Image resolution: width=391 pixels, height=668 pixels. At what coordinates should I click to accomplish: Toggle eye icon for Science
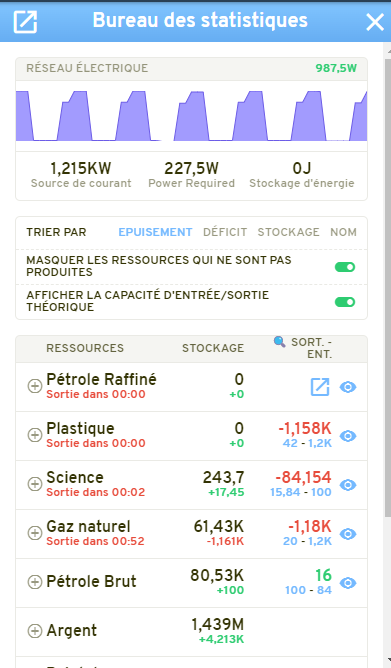(x=348, y=485)
